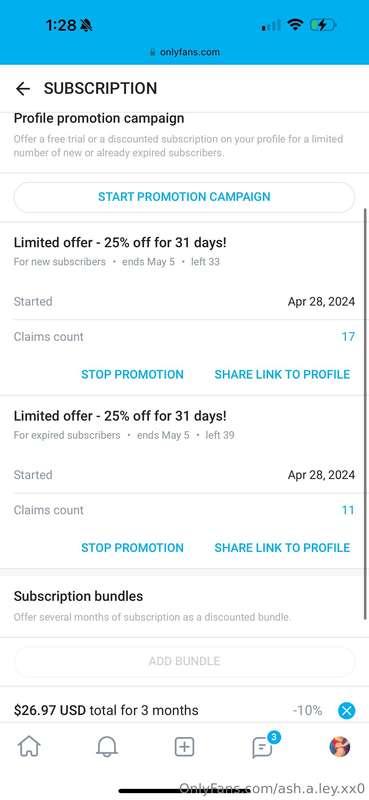Open the Home feed icon

coord(29,747)
